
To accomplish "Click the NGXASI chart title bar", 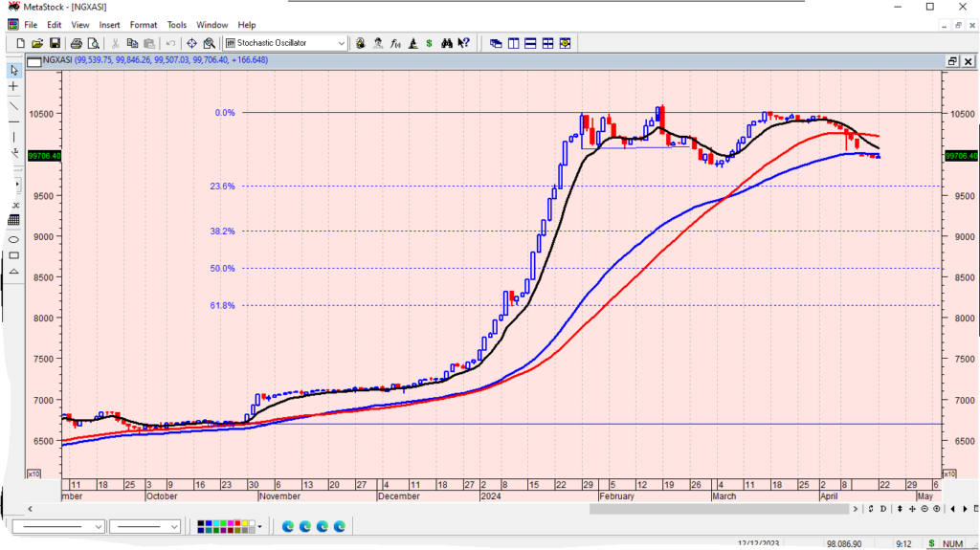I will click(x=479, y=60).
